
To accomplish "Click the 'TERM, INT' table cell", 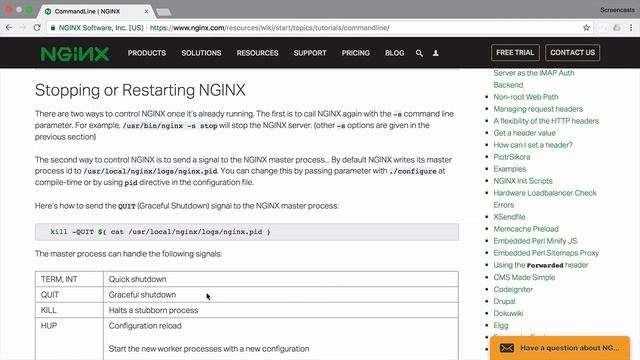I will click(69, 279).
